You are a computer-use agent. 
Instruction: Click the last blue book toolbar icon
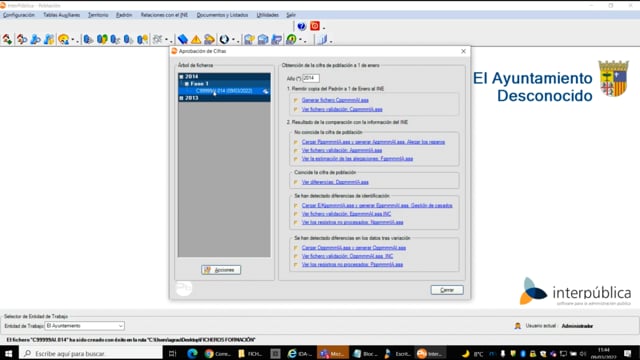(322, 39)
